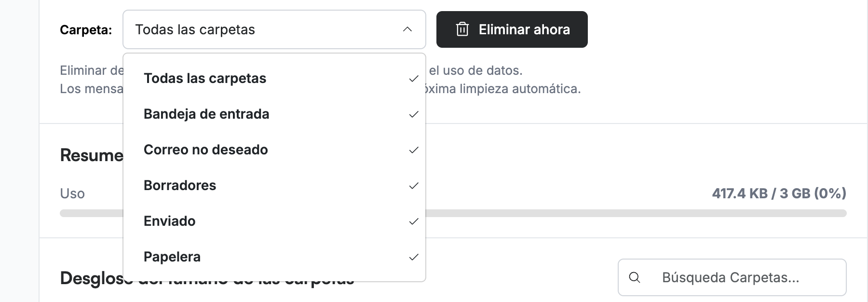Click the checkmark beside Enviado

pyautogui.click(x=413, y=221)
